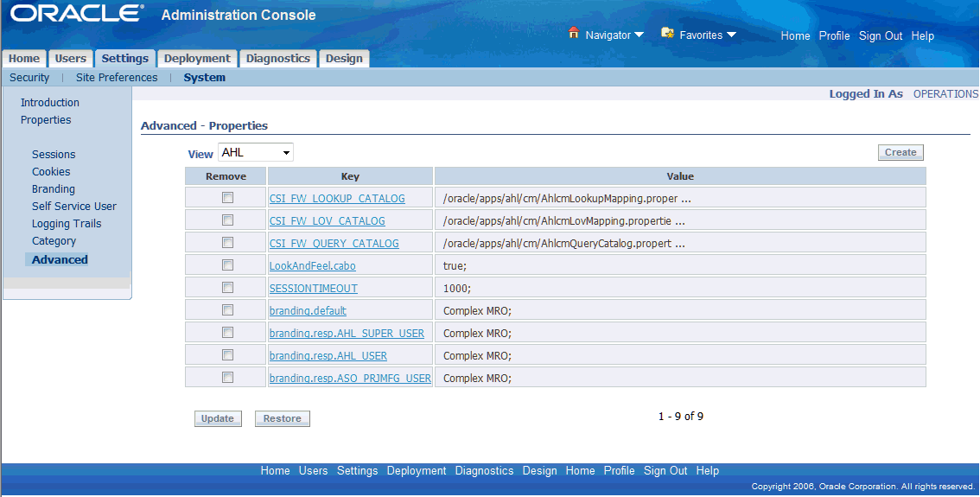Switch to the Home tab
980x497 pixels.
pos(23,58)
